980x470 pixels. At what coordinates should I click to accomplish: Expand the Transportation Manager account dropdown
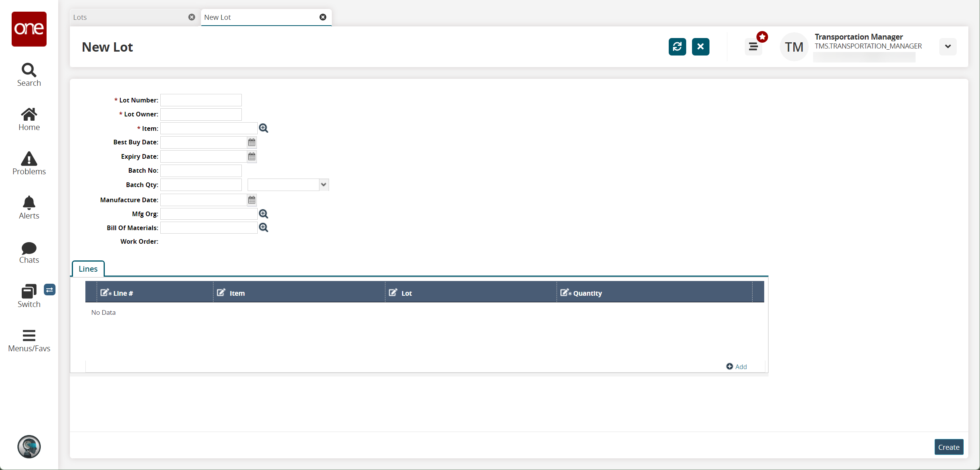pos(948,46)
